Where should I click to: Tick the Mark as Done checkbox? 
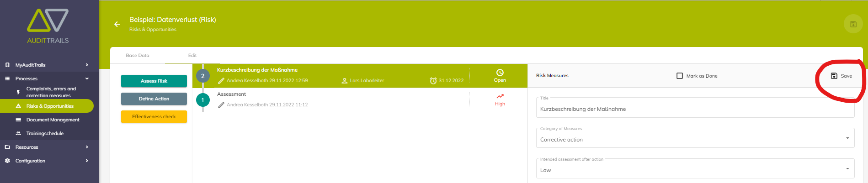click(680, 76)
